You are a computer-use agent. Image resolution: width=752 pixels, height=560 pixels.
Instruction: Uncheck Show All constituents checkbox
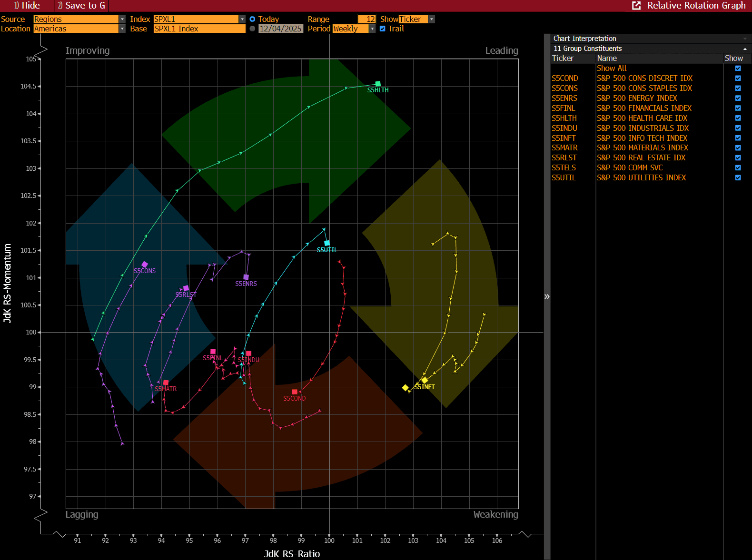tap(738, 68)
